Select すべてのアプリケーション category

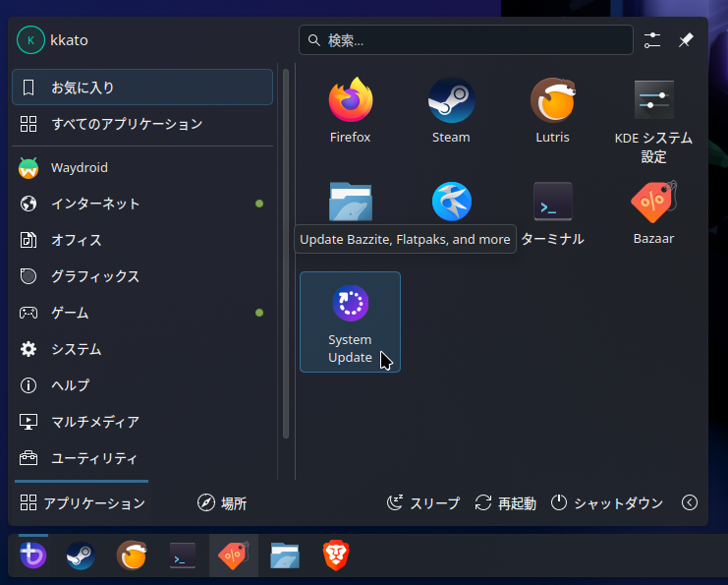click(x=142, y=124)
